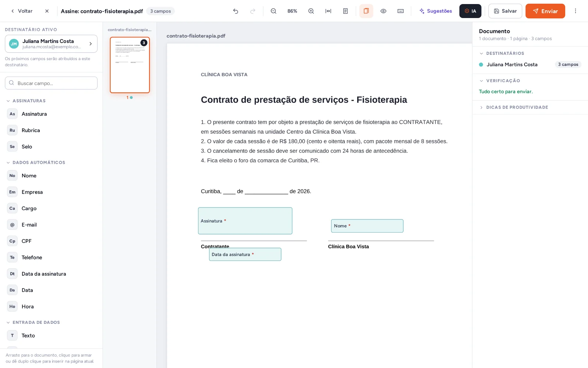Viewport: 588px width, 368px height.
Task: Click the Salvar button
Action: coord(505,11)
